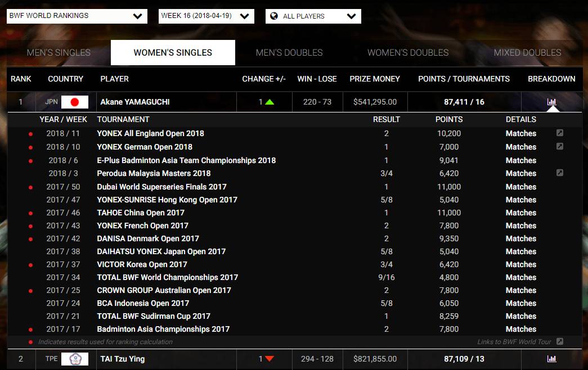Click prize money $821,855.00
Image resolution: width=588 pixels, height=370 pixels.
pos(375,359)
